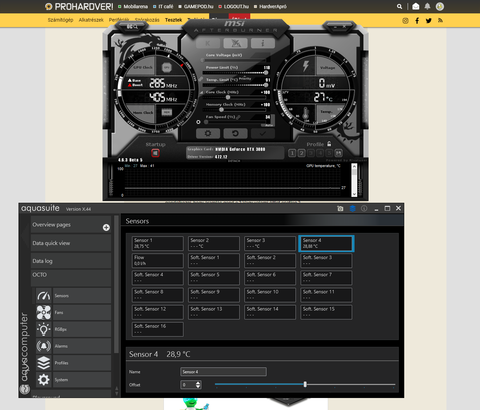The image size is (480, 410).
Task: Open the Profiles layers icon
Action: click(x=44, y=363)
